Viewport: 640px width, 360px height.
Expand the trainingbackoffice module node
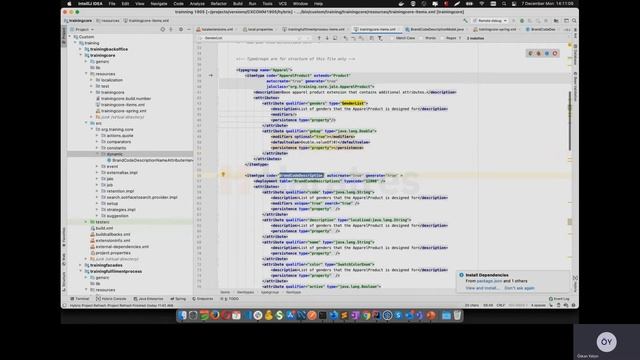81,49
